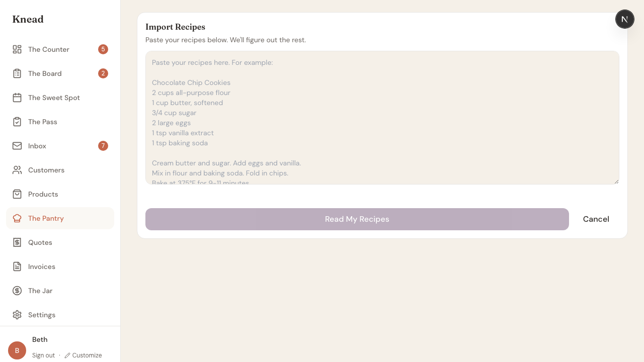Select The Counter dashboard icon
644x362 pixels.
pyautogui.click(x=17, y=49)
